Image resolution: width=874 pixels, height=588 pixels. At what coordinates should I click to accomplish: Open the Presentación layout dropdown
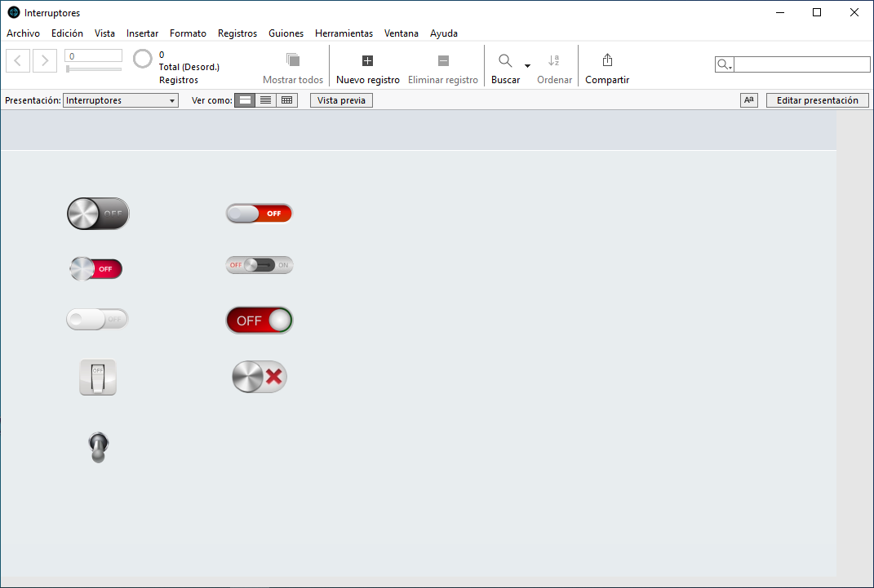coord(121,100)
